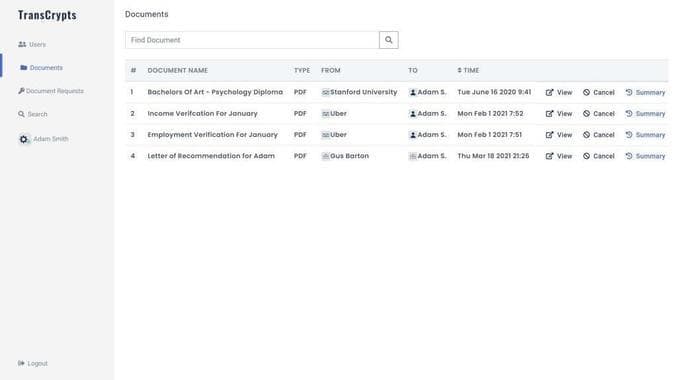
Task: Click cancel icon in Income Verification row
Action: click(586, 114)
